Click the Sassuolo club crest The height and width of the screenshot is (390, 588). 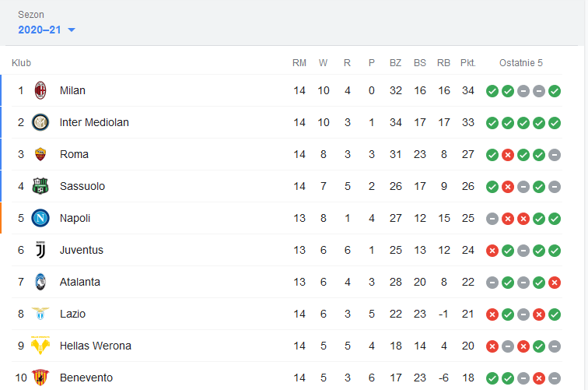(x=40, y=186)
